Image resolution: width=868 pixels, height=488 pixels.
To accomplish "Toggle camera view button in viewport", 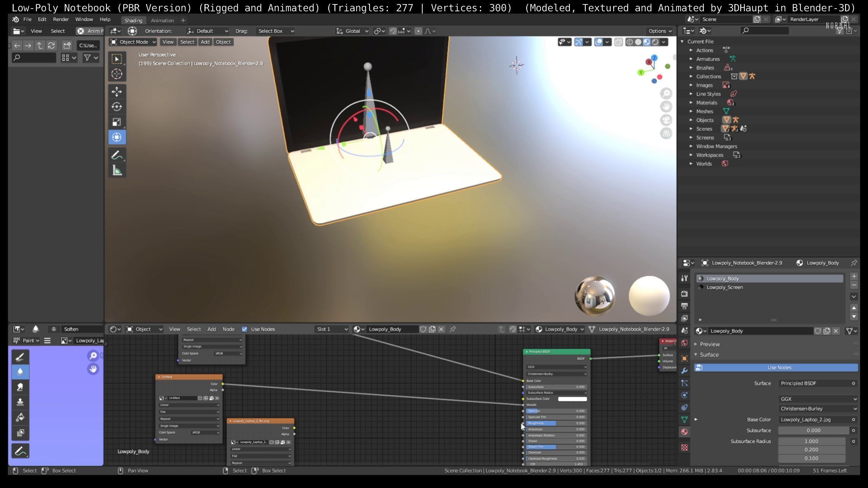I will point(666,120).
